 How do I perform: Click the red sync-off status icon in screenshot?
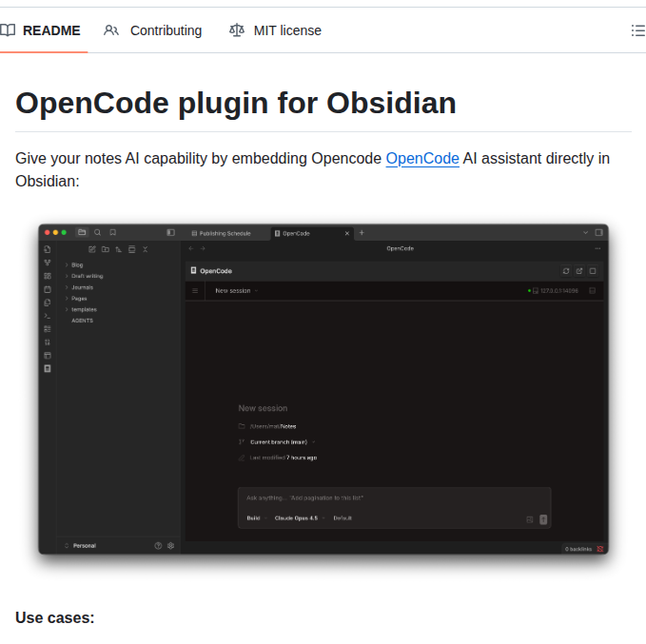tap(600, 549)
